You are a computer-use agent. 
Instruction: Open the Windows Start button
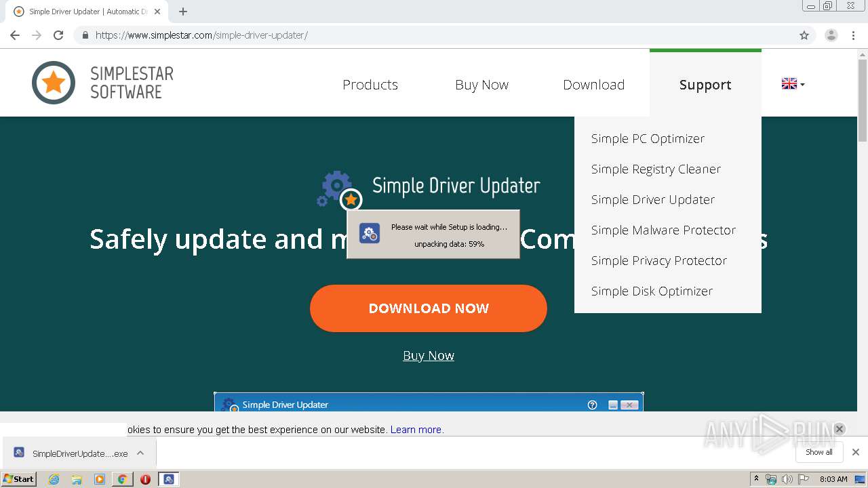tap(18, 479)
